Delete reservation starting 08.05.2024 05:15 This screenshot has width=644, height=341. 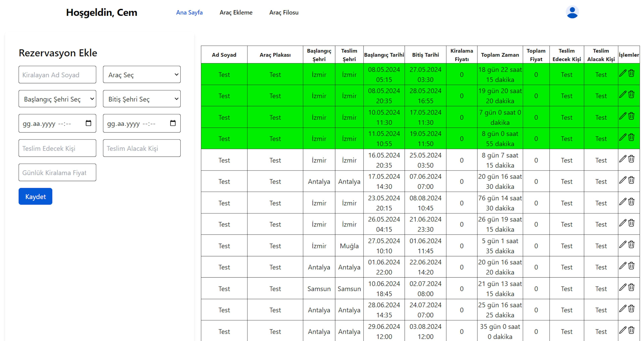coord(631,73)
